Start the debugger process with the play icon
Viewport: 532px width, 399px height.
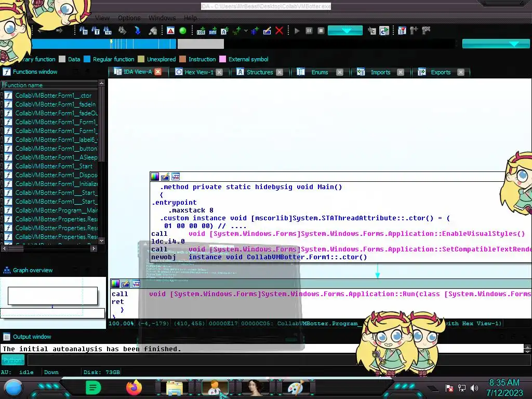click(x=297, y=31)
